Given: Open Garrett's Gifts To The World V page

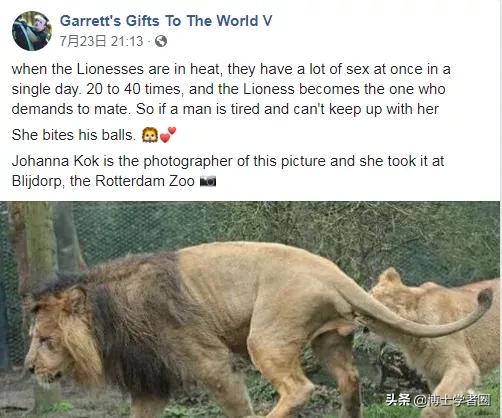Looking at the screenshot, I should pos(166,21).
